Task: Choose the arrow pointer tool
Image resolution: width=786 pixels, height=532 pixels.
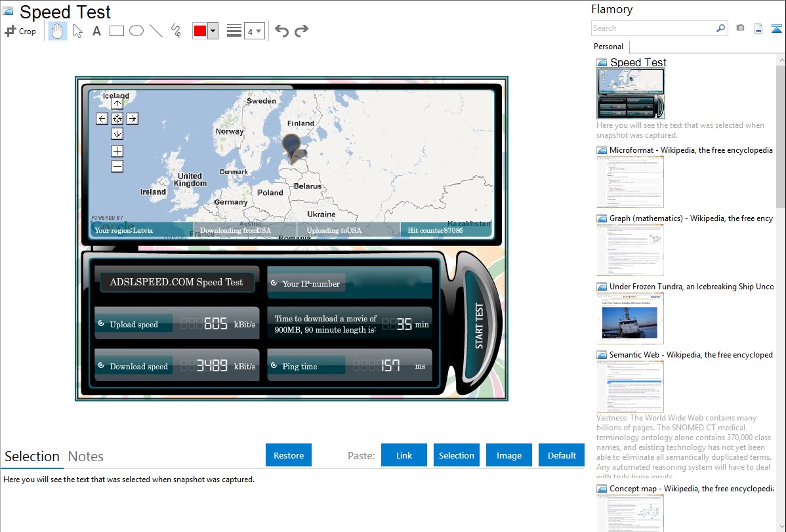Action: coord(77,31)
